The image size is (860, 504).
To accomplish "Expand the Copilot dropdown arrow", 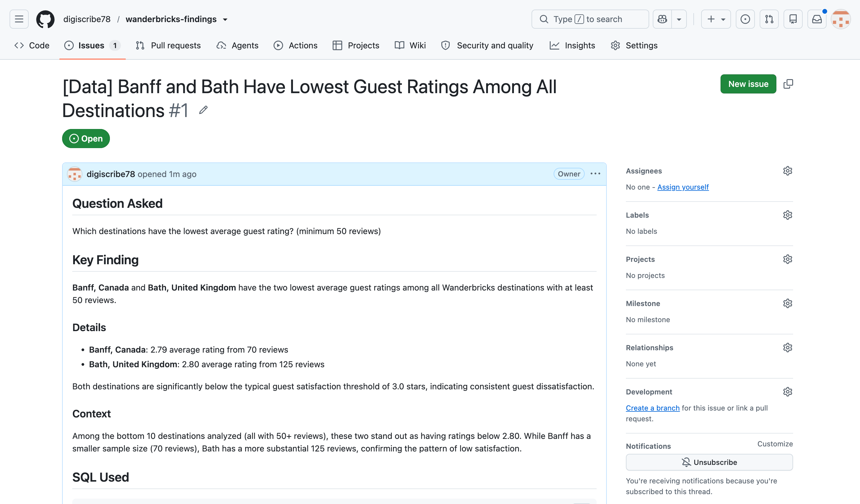I will (679, 19).
